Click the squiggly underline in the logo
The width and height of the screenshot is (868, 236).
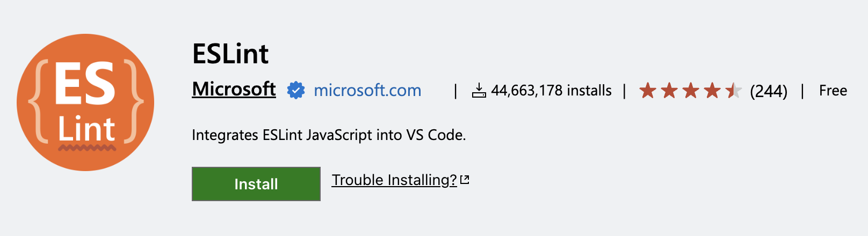pyautogui.click(x=86, y=147)
